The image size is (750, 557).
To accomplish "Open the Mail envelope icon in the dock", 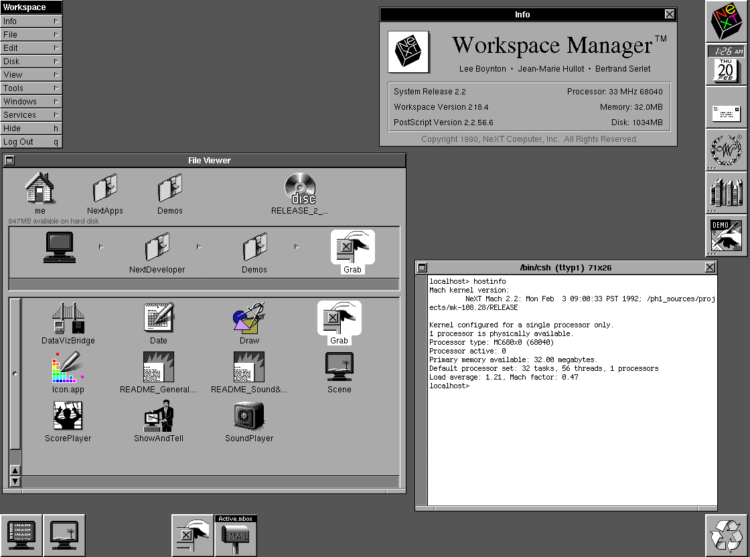I will 726,108.
